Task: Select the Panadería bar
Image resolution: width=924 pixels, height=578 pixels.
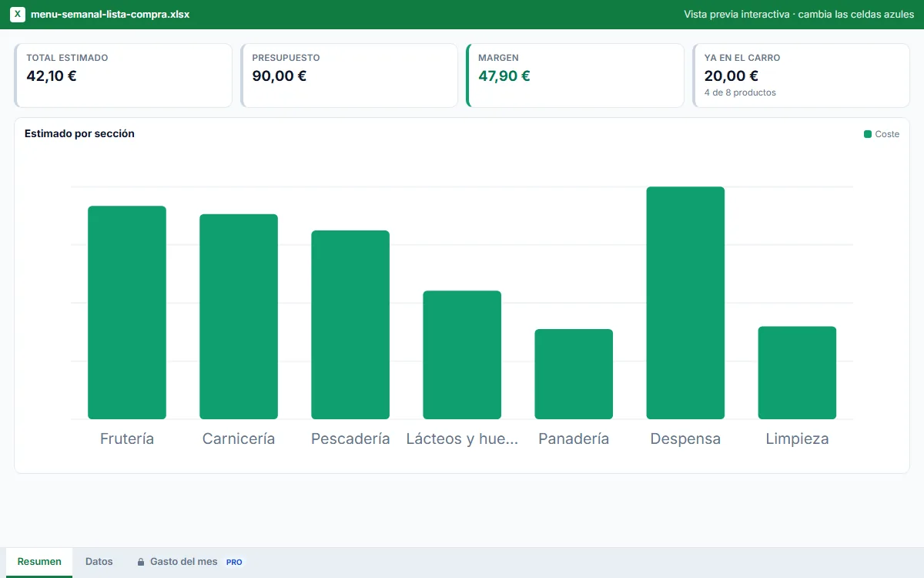Action: (574, 374)
